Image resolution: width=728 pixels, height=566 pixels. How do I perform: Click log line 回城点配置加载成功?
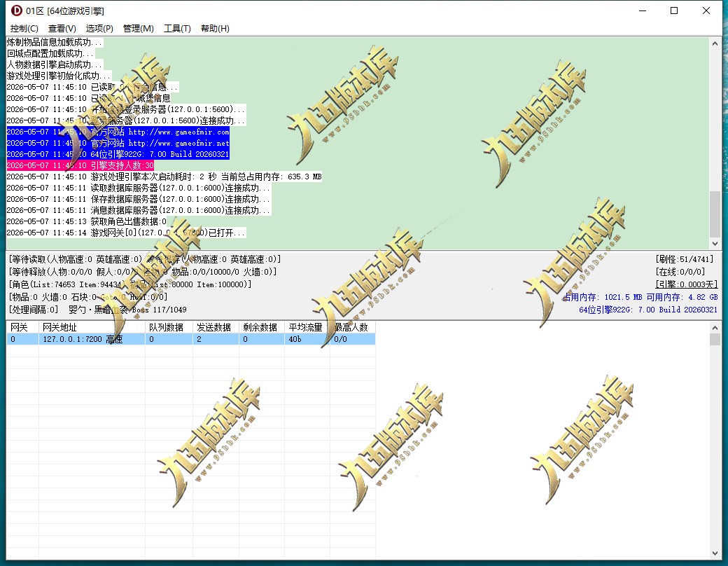click(50, 53)
